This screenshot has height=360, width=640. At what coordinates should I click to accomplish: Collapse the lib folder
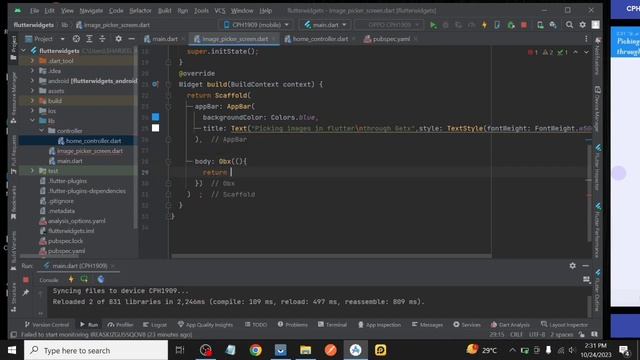[x=32, y=121]
